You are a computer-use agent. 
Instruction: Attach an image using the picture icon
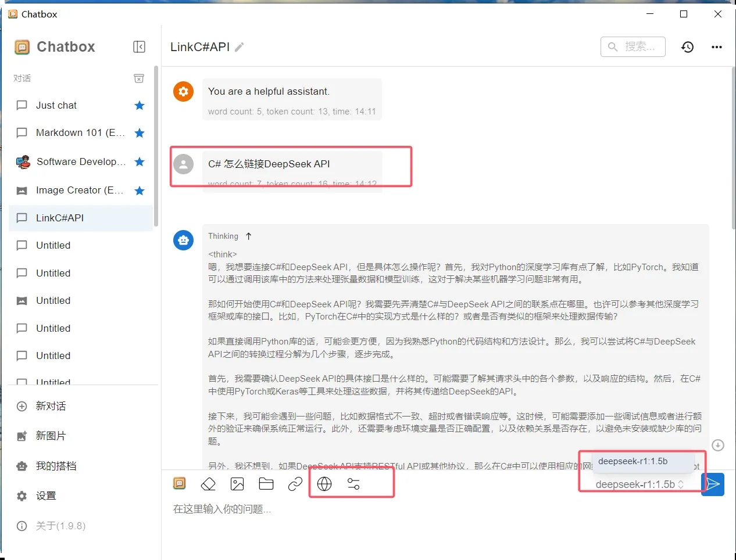pyautogui.click(x=237, y=484)
